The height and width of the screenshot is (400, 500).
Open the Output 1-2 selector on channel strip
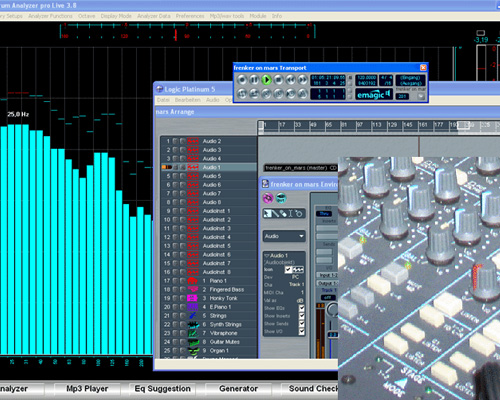click(x=328, y=283)
